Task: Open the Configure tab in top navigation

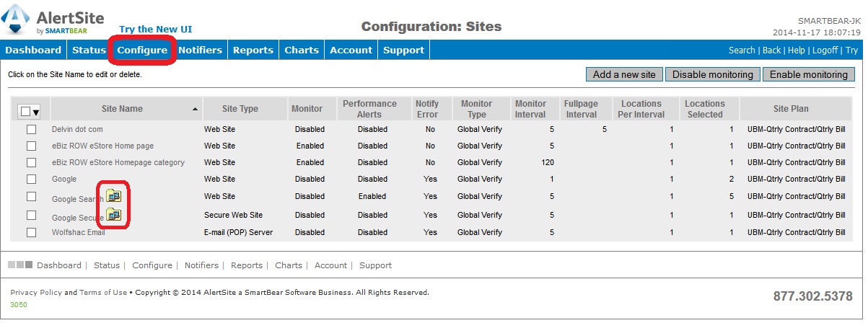Action: (142, 50)
